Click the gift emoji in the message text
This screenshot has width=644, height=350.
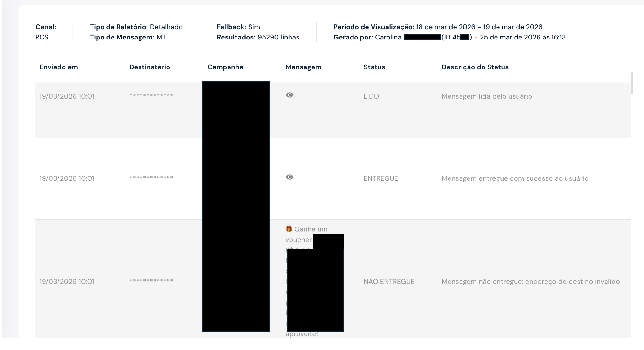pos(289,229)
